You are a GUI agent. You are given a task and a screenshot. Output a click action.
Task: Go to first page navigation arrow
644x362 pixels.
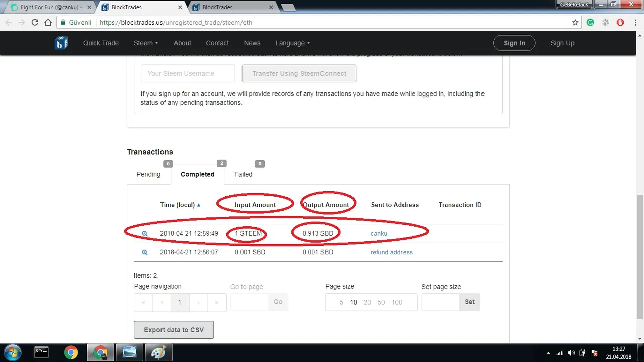pyautogui.click(x=143, y=302)
